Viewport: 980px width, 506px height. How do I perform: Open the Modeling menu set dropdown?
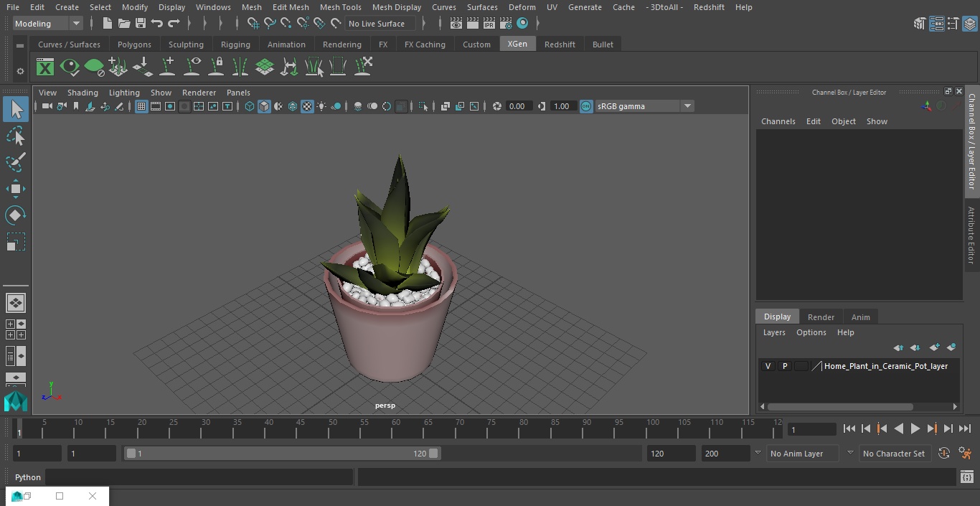[48, 24]
